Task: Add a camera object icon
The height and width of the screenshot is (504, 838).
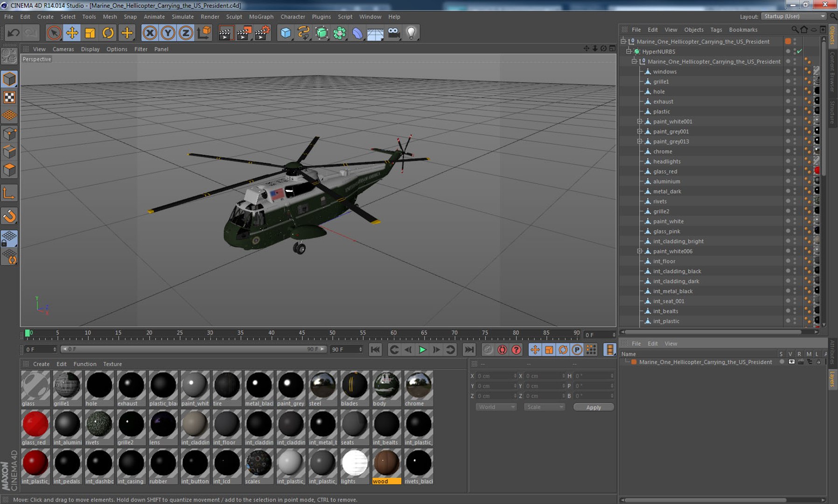Action: pyautogui.click(x=393, y=33)
